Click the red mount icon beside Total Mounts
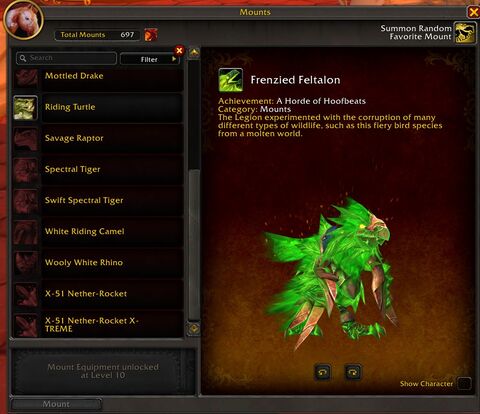 pyautogui.click(x=151, y=35)
